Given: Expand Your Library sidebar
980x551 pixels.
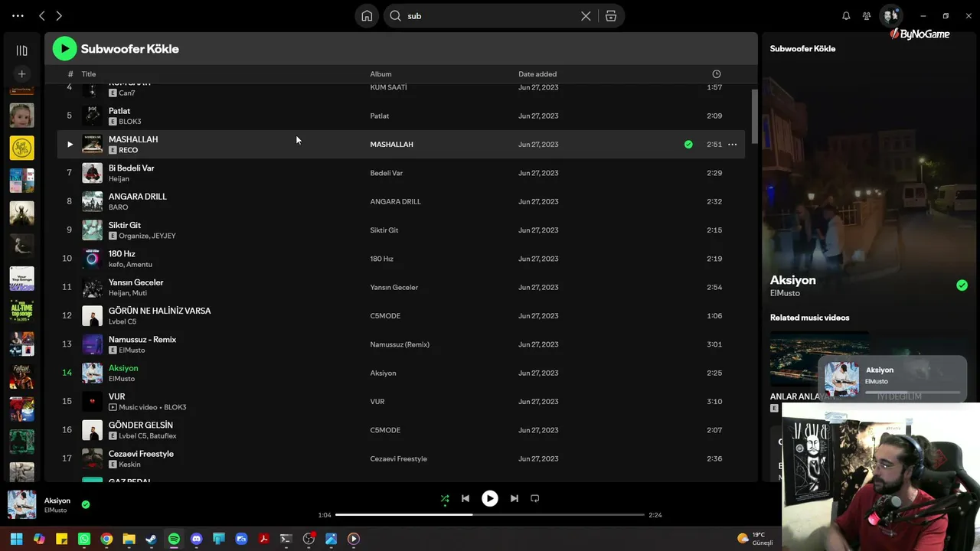Looking at the screenshot, I should click(21, 51).
